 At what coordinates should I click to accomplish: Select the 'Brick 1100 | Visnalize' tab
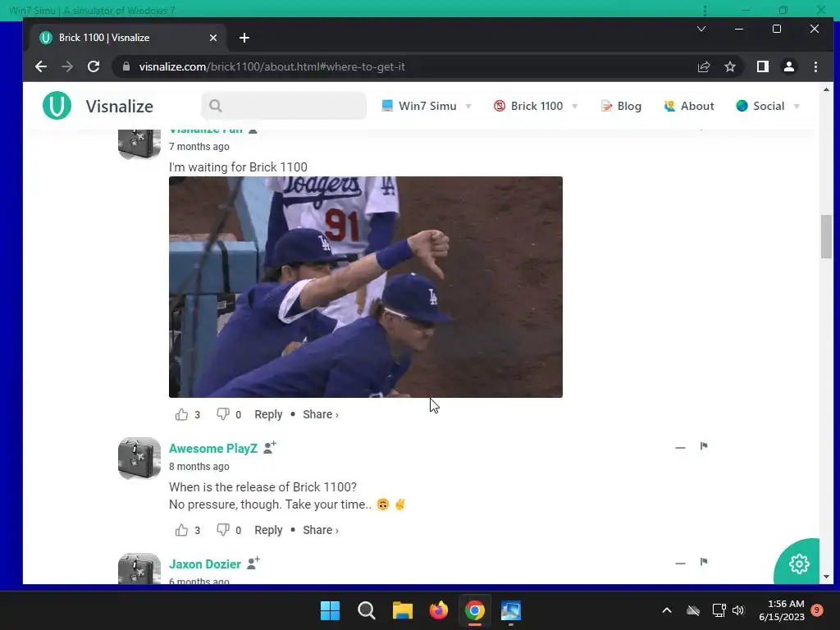point(129,38)
